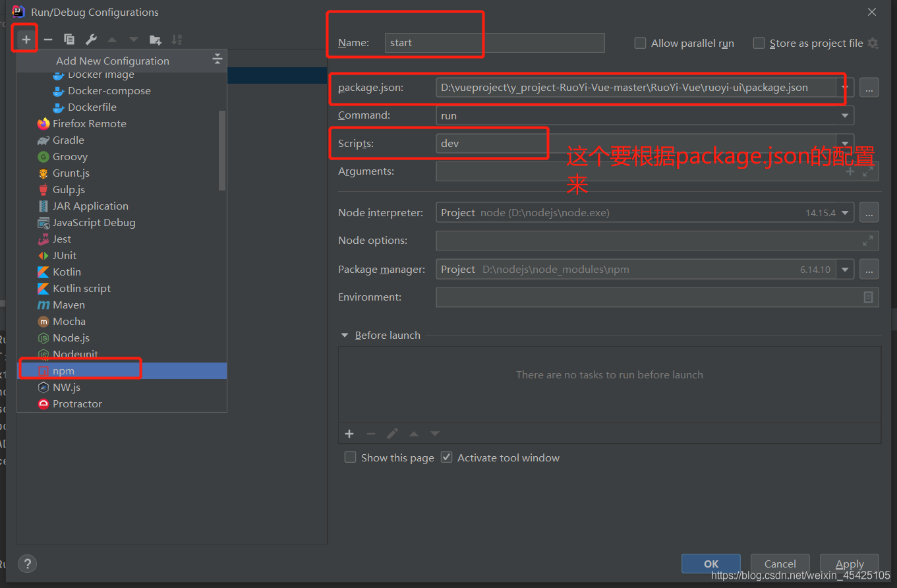Viewport: 897px width, 588px height.
Task: Open the Scripts dropdown arrow
Action: click(x=845, y=142)
